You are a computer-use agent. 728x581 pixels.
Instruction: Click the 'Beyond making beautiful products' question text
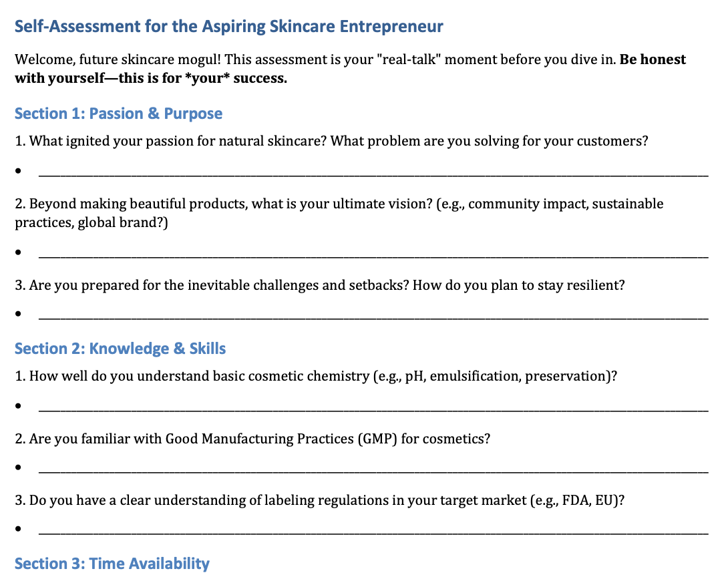(x=339, y=213)
